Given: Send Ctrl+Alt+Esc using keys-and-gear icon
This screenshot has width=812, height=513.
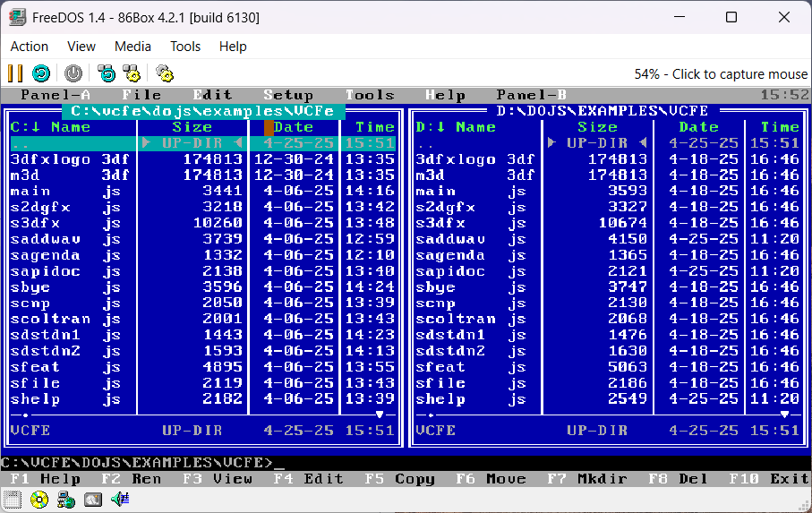Looking at the screenshot, I should click(x=132, y=73).
